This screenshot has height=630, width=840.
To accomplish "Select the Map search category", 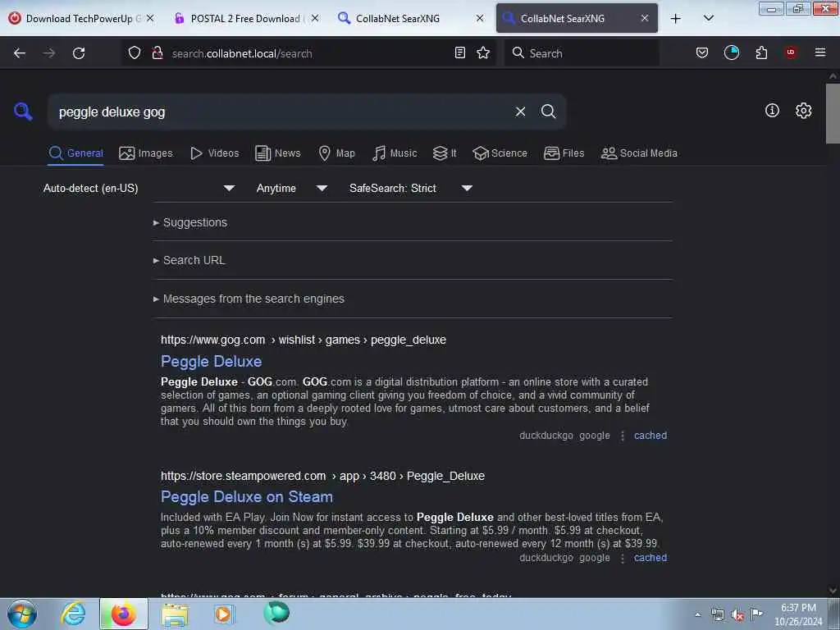I will click(x=336, y=153).
